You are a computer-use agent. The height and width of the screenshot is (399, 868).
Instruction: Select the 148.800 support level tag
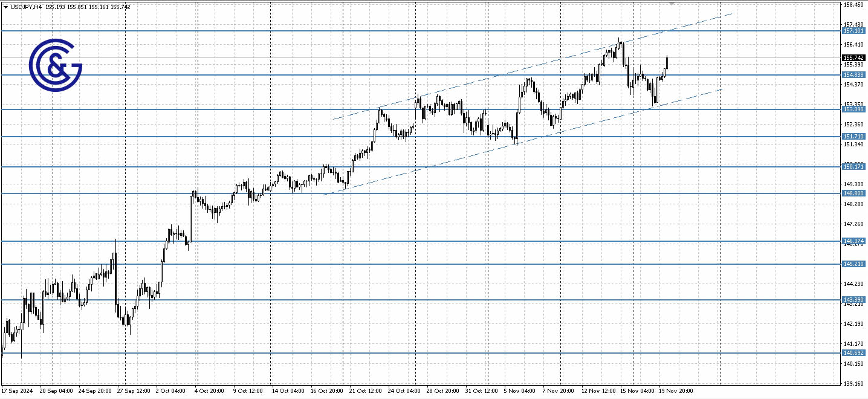pyautogui.click(x=853, y=193)
